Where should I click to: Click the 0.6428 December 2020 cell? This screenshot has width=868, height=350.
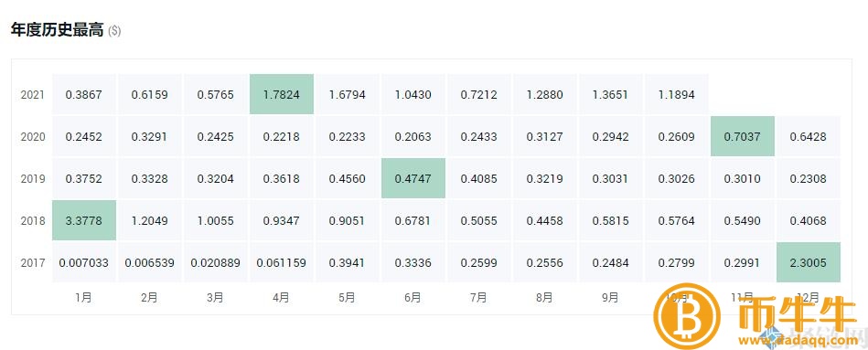pos(809,136)
